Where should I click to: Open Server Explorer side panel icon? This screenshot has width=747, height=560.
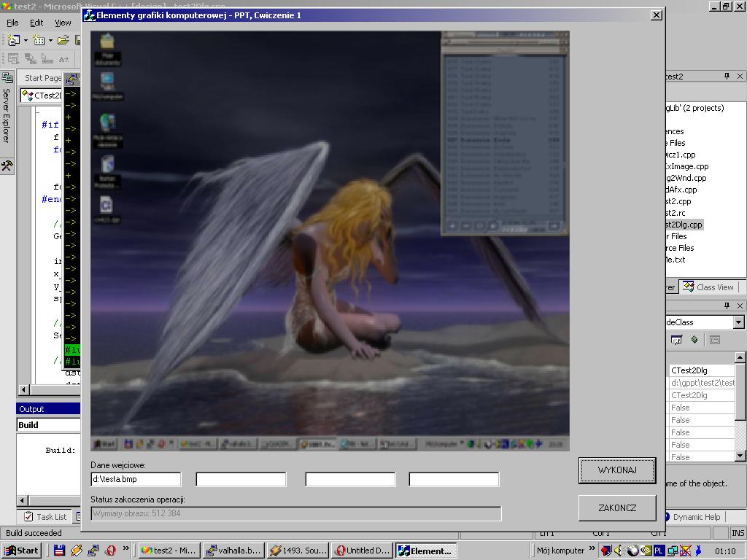tap(7, 78)
